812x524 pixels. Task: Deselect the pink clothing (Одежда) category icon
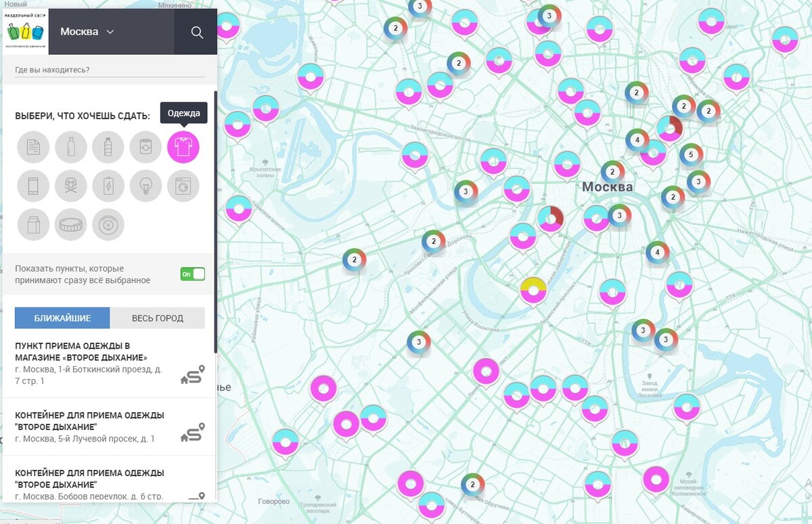click(183, 147)
